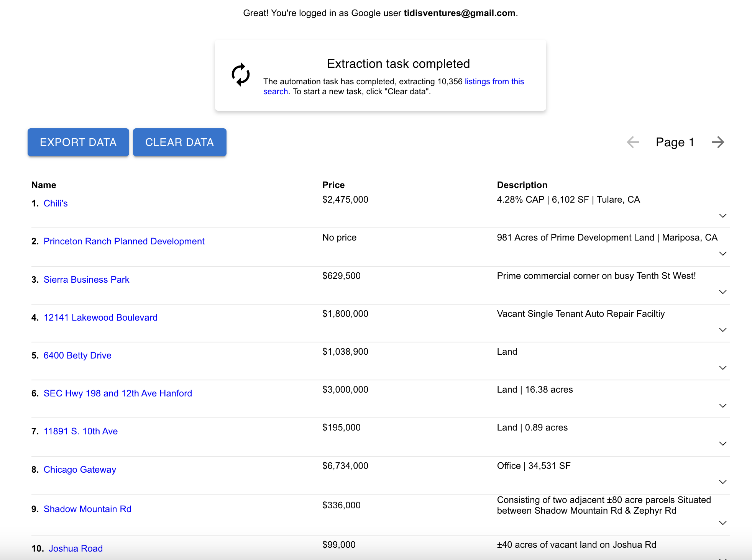Open the Joshua Road listing link
Viewport: 752px width, 560px height.
(x=76, y=549)
